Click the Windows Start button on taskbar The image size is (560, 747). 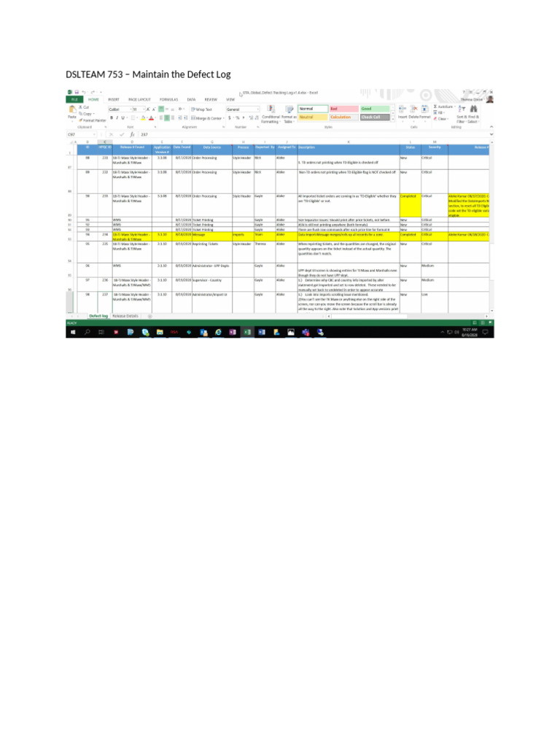tap(73, 332)
